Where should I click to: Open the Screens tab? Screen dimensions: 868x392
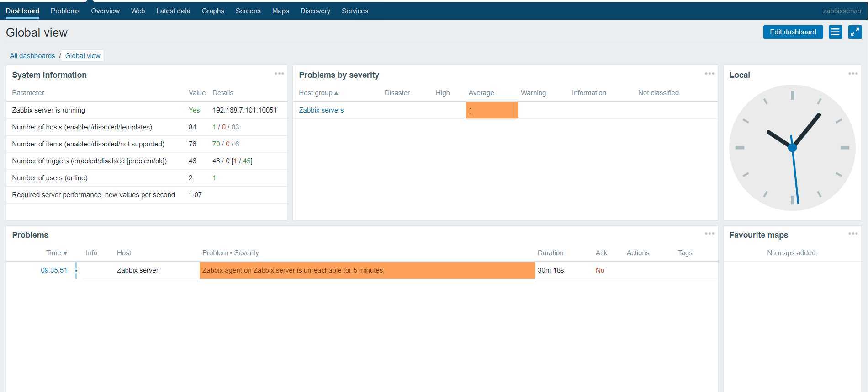coord(248,11)
